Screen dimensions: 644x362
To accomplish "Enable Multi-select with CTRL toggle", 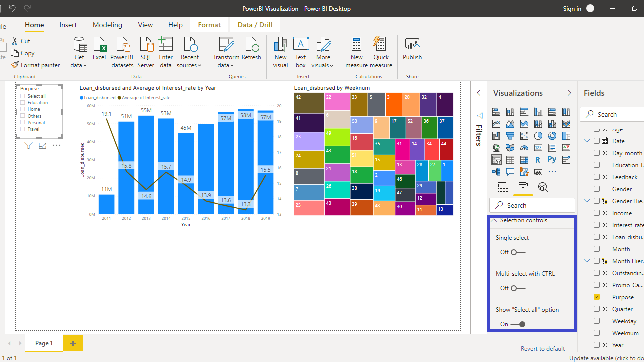I will (x=518, y=288).
